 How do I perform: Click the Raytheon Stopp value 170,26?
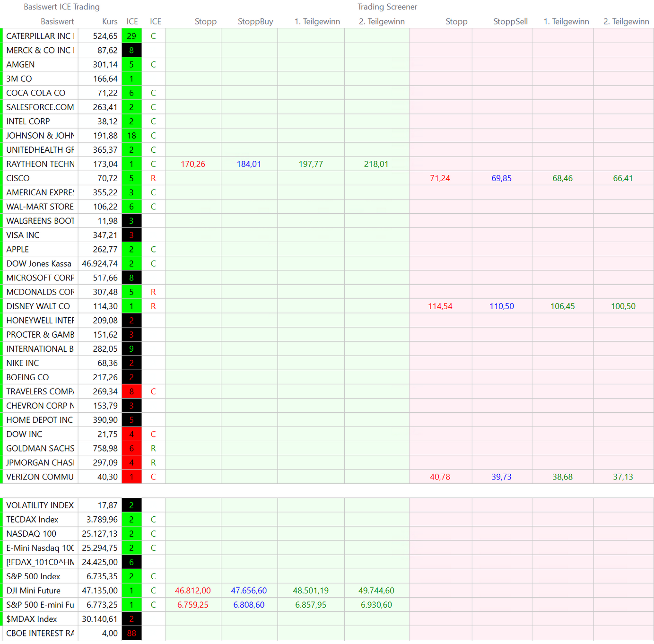click(193, 164)
